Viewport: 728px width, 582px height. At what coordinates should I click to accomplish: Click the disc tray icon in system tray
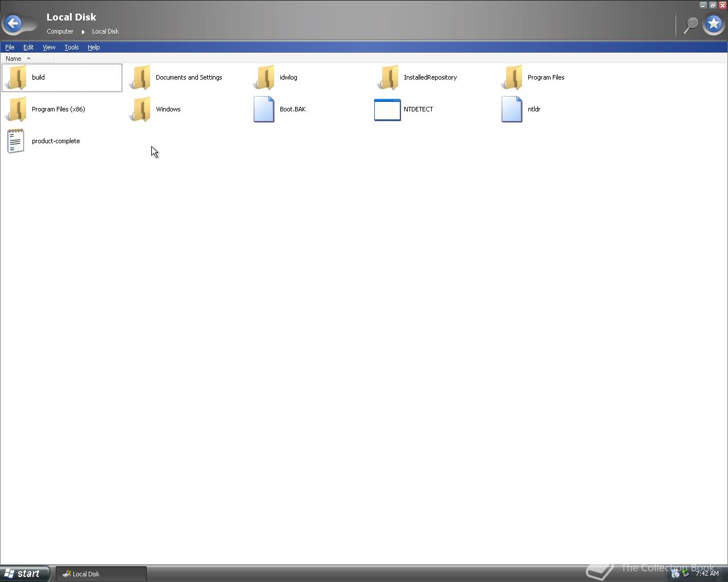(675, 573)
